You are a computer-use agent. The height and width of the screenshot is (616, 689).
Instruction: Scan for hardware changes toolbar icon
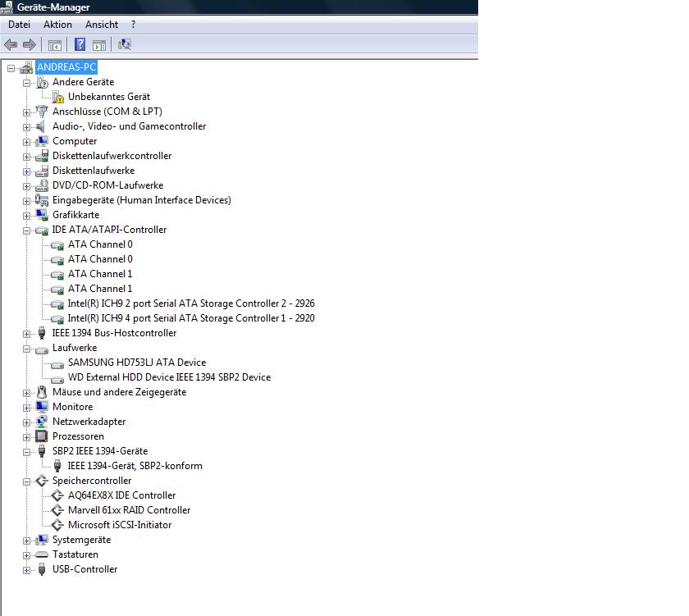pyautogui.click(x=125, y=44)
